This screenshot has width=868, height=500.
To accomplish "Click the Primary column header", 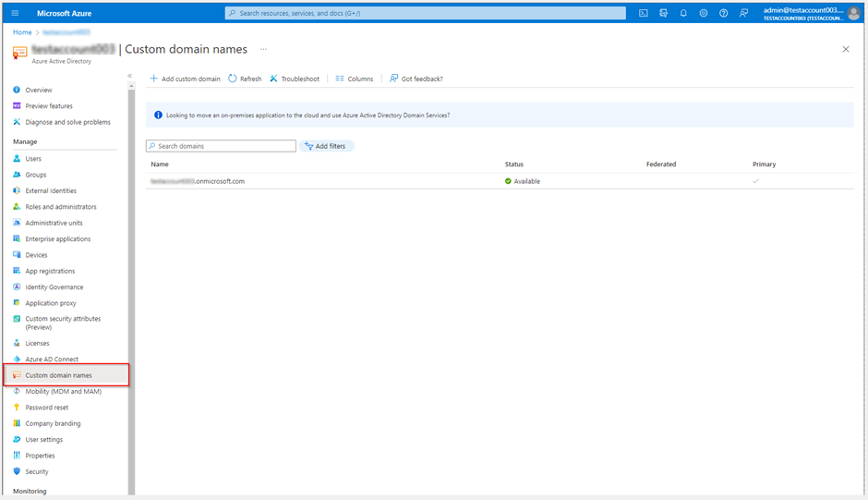I will click(x=764, y=165).
